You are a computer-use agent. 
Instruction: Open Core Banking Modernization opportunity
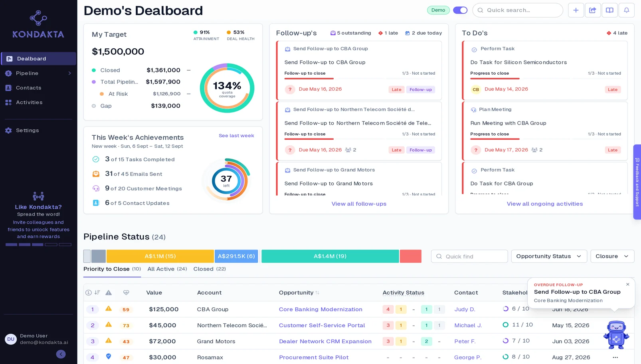pos(320,309)
